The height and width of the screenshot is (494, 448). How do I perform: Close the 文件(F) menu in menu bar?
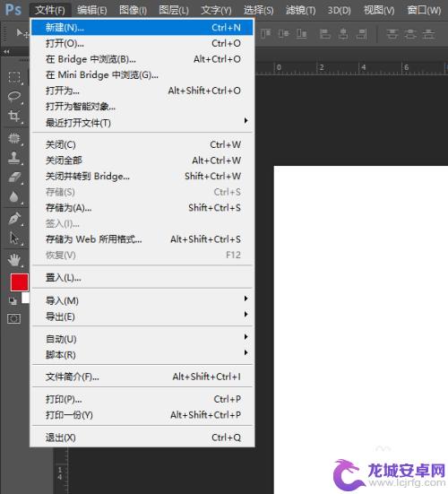click(x=50, y=10)
